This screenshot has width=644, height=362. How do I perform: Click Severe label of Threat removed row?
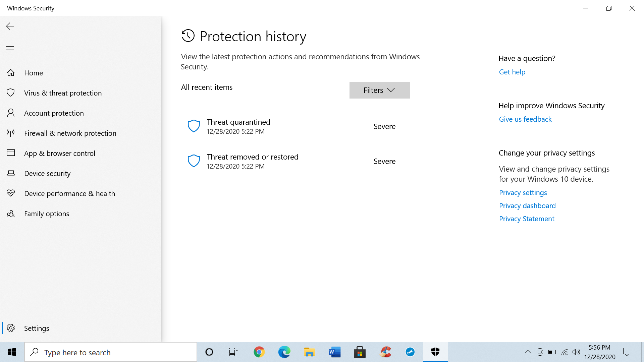point(384,161)
